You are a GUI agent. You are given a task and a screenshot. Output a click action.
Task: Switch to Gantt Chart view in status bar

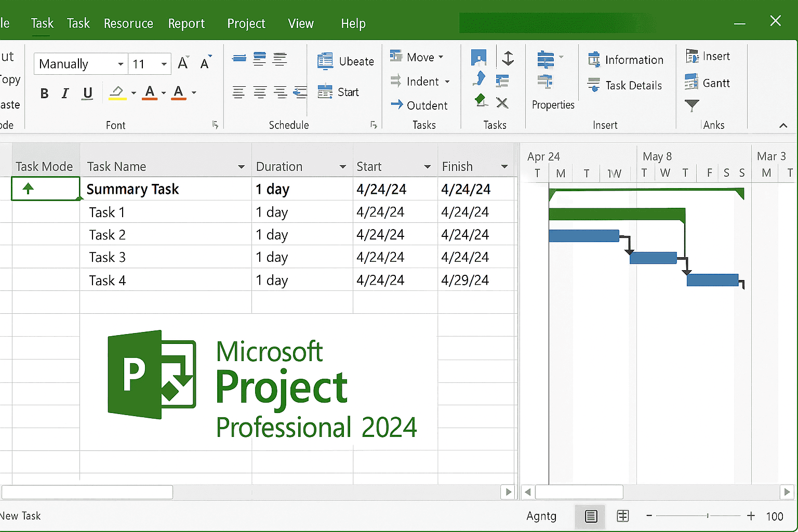tap(590, 516)
